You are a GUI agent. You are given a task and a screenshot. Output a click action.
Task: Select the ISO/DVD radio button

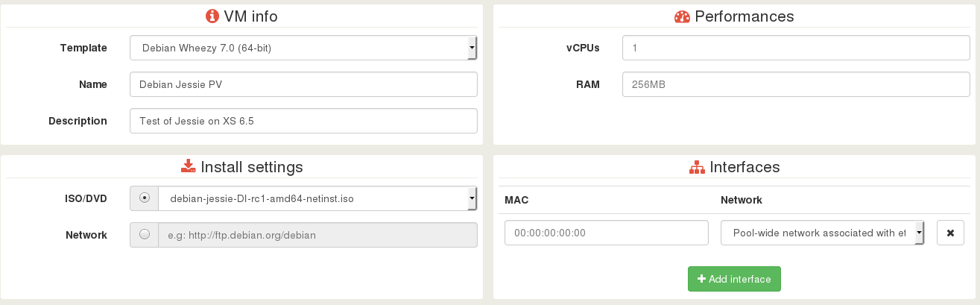145,198
